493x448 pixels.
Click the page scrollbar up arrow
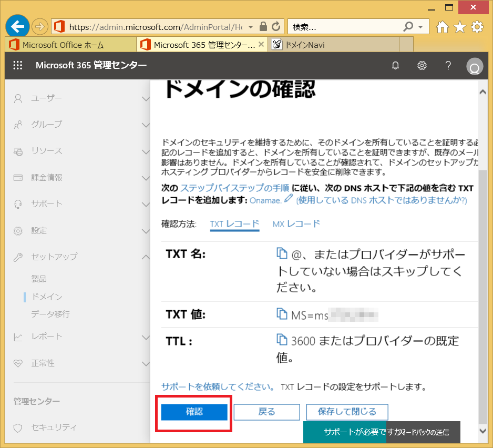482,92
